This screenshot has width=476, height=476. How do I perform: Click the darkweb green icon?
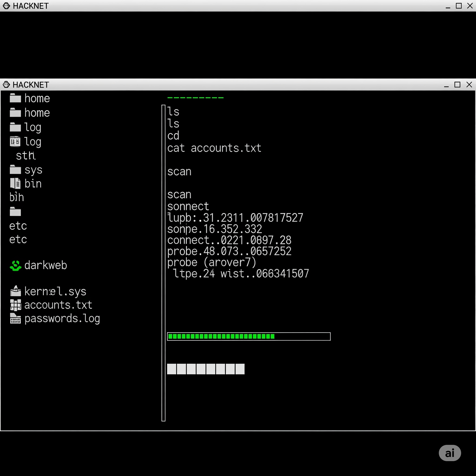coord(16,266)
